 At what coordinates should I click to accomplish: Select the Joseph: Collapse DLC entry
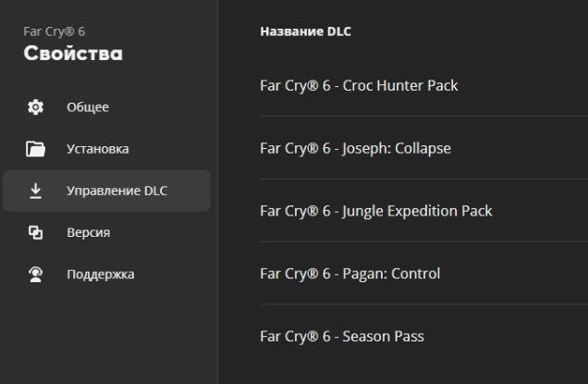coord(355,148)
